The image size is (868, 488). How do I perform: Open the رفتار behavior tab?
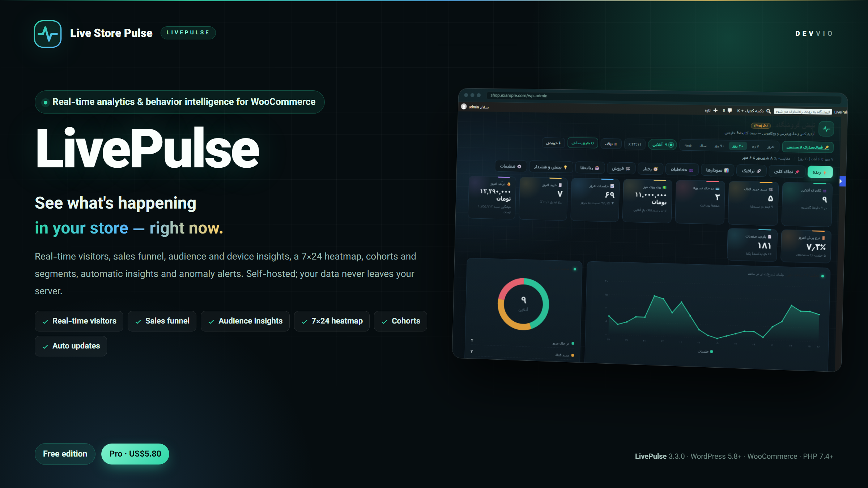coord(650,169)
